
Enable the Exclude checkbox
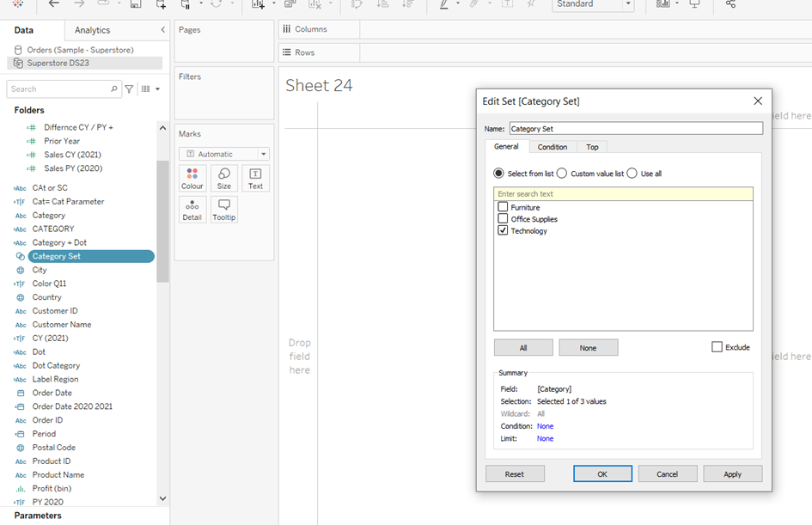click(x=717, y=347)
